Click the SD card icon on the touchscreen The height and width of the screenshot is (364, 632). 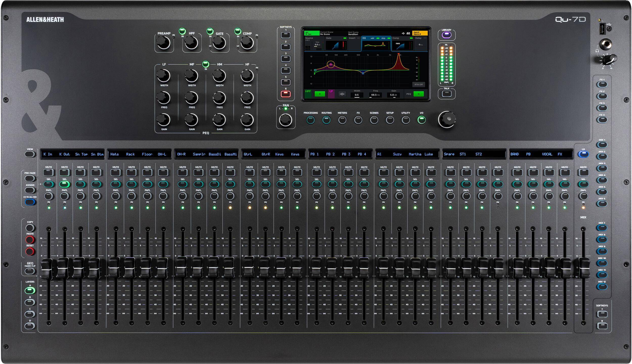coord(409,33)
